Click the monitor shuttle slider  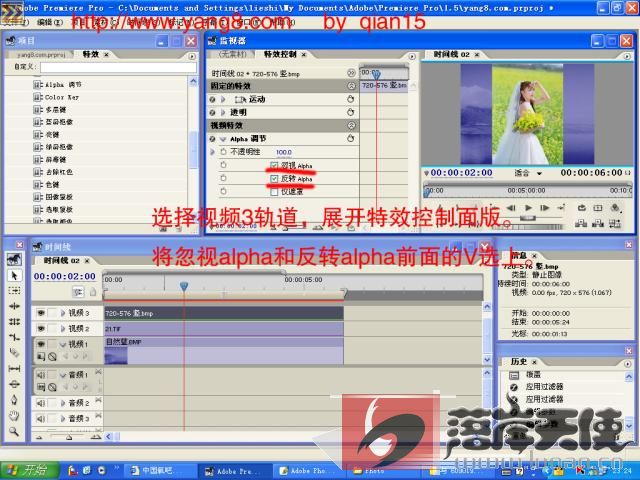coord(527,218)
